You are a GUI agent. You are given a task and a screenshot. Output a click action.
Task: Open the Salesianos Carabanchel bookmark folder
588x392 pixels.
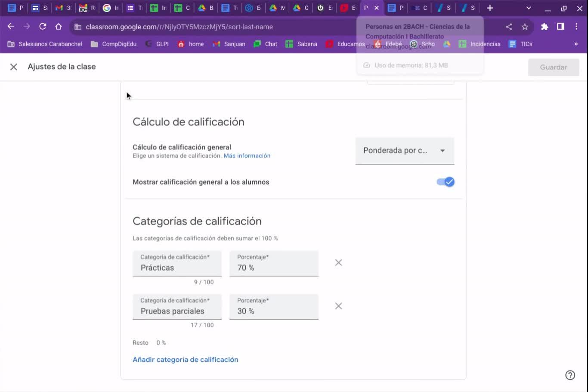pos(45,44)
